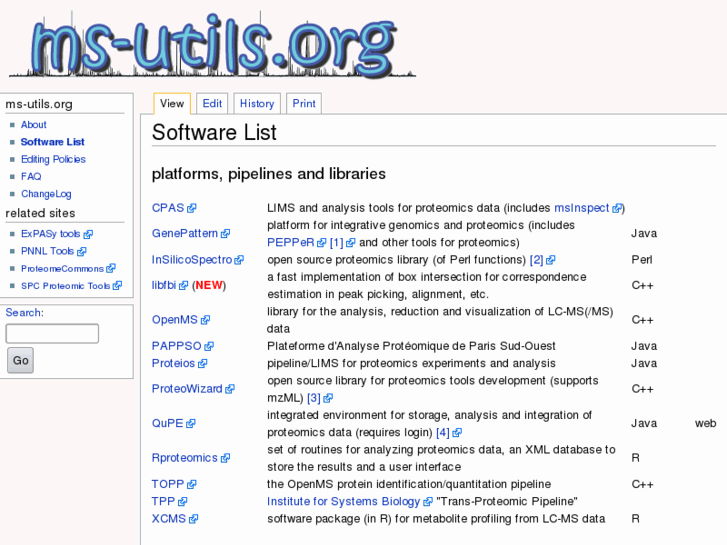This screenshot has height=545, width=727.
Task: Click external-link icon next to SPC Proteomic Tools
Action: point(117,286)
